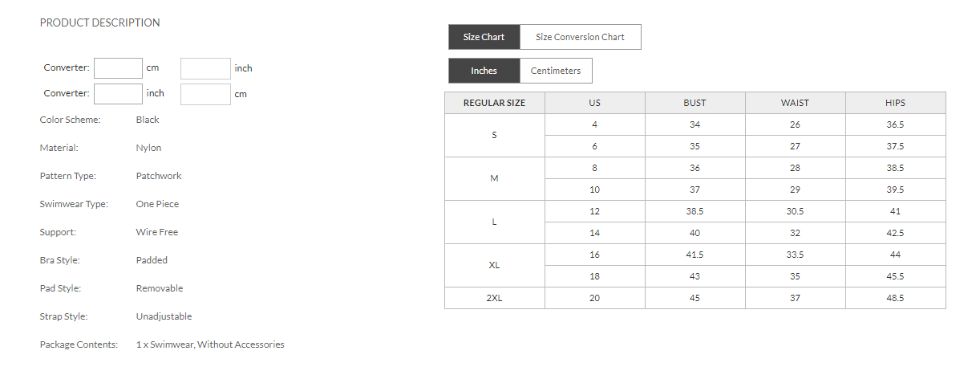Click the inch result field in first converter row
The width and height of the screenshot is (980, 371).
[205, 68]
